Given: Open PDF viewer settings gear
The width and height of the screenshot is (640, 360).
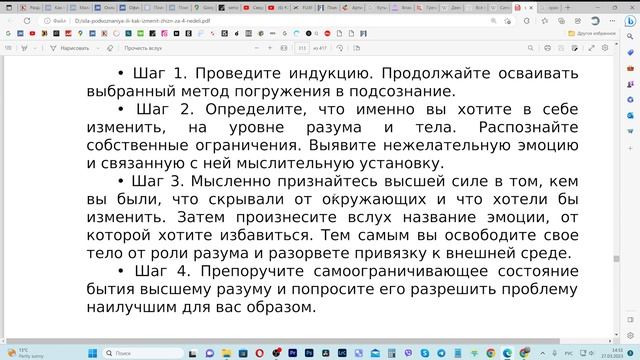Looking at the screenshot, I should (605, 48).
